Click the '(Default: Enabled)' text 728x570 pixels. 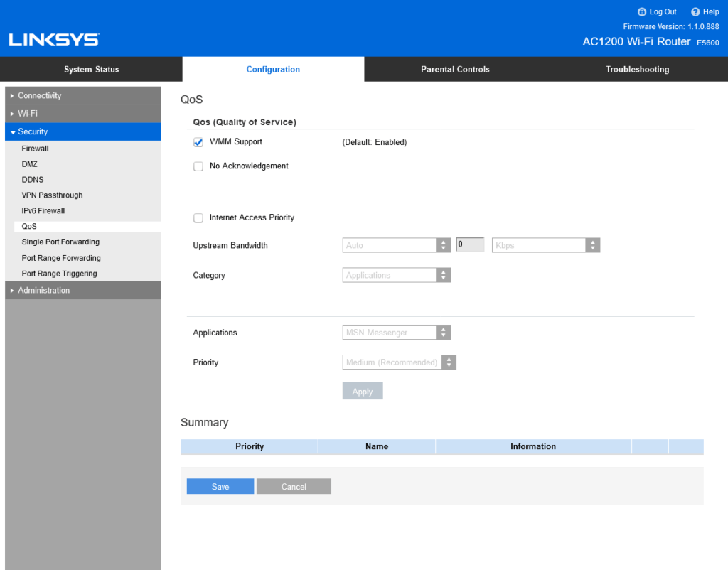(375, 142)
